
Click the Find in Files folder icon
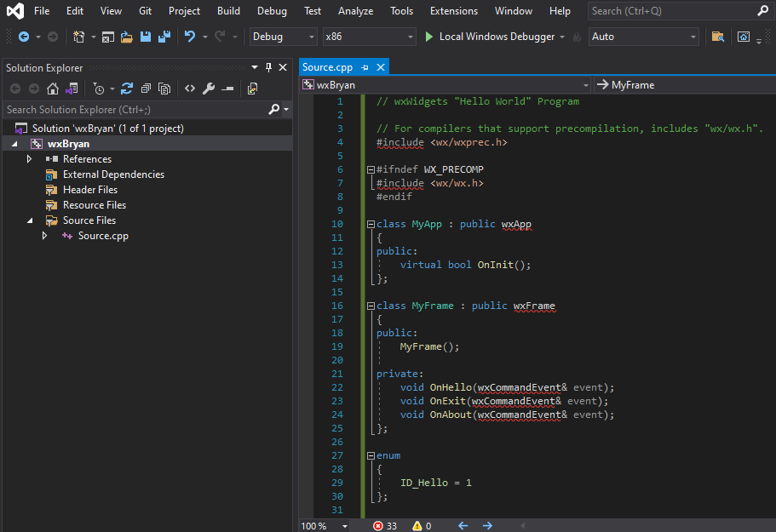(718, 37)
